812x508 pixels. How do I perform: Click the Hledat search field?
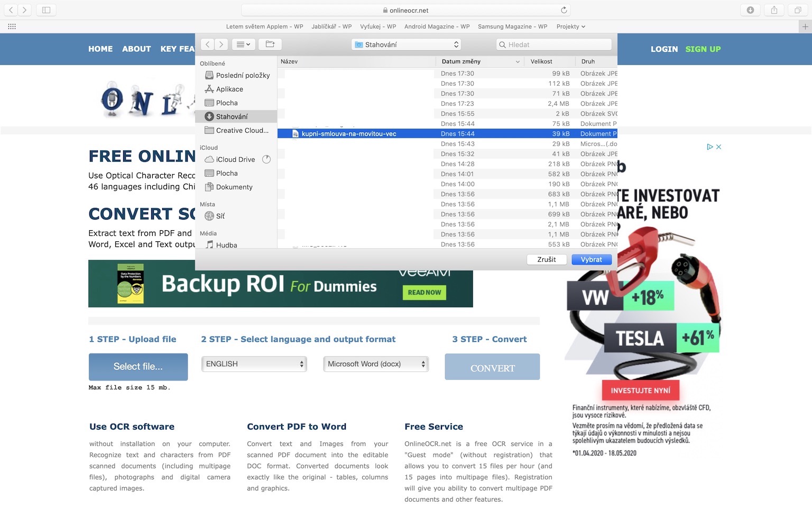554,44
